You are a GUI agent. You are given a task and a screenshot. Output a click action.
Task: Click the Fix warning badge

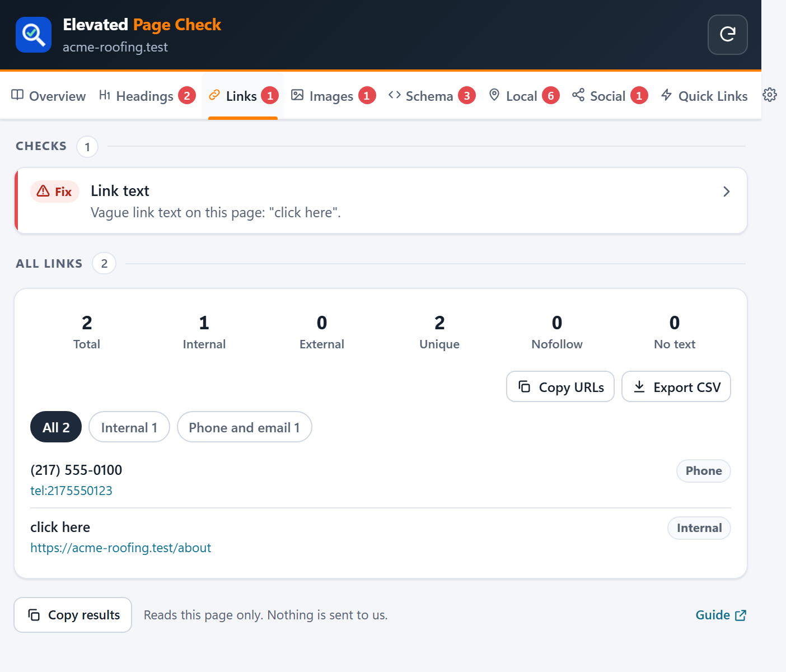55,192
